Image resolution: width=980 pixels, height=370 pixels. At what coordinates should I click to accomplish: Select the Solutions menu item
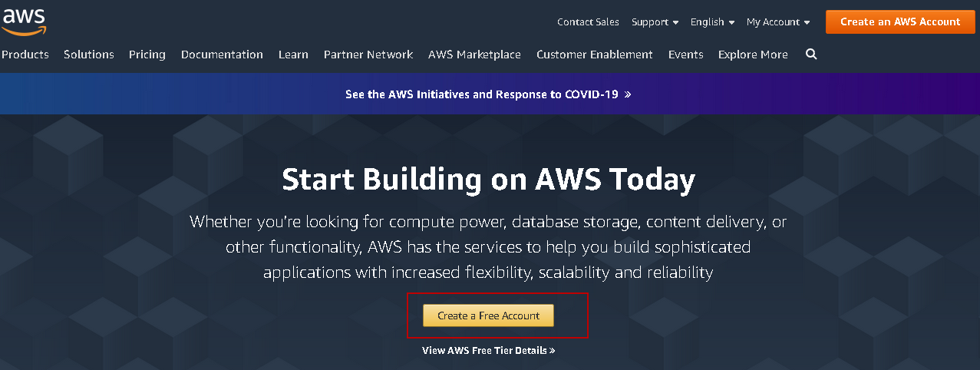coord(89,55)
